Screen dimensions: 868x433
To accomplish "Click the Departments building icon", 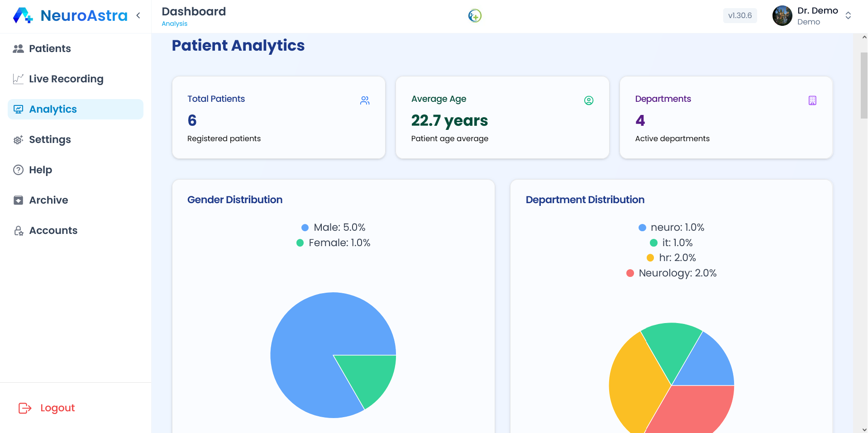I will (812, 100).
